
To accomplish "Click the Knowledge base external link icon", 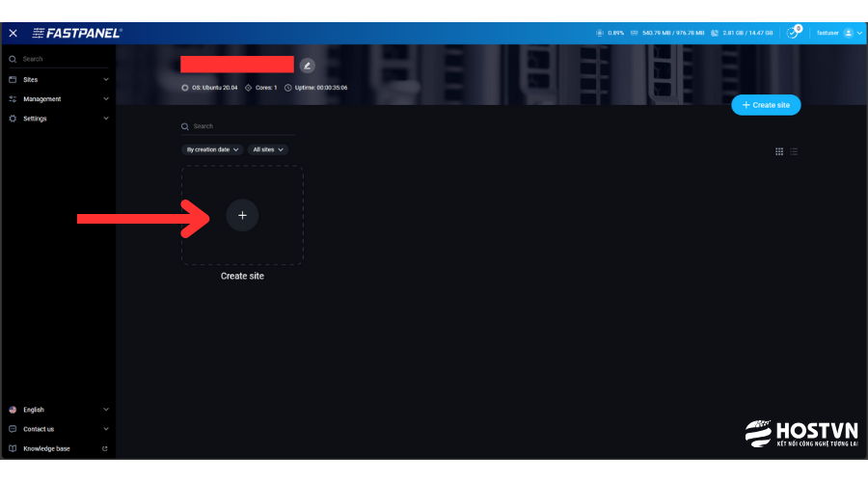I will coord(104,448).
